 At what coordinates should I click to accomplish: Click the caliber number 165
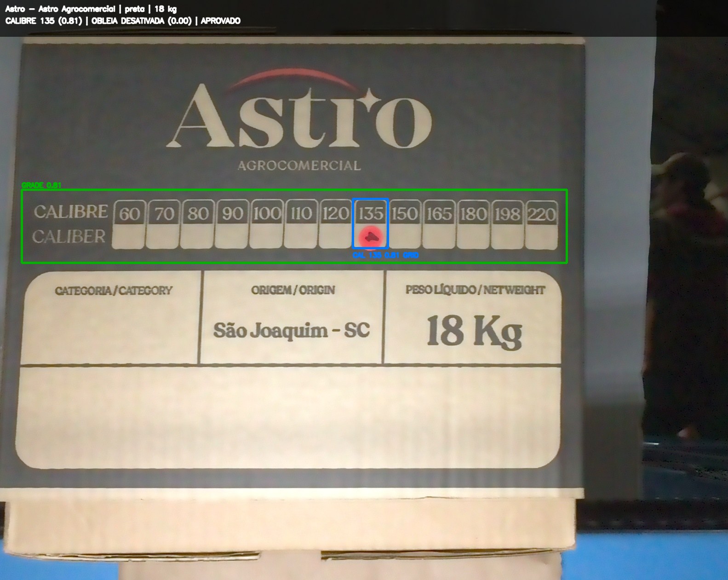coord(439,214)
